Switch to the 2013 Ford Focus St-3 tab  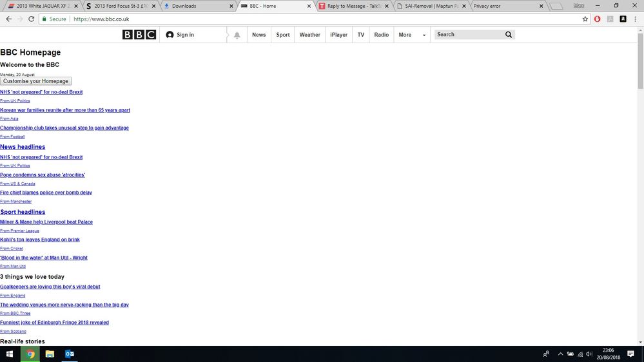pyautogui.click(x=121, y=6)
